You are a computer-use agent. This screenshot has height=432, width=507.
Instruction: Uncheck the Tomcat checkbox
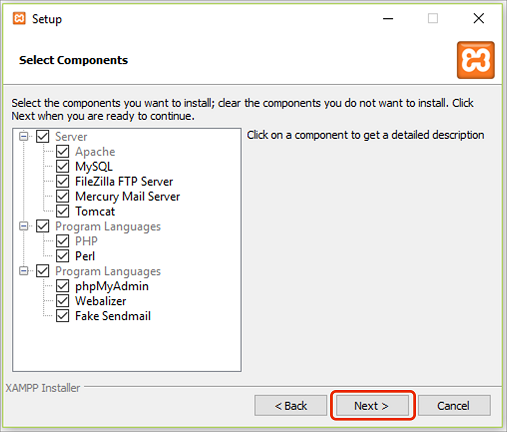point(63,211)
